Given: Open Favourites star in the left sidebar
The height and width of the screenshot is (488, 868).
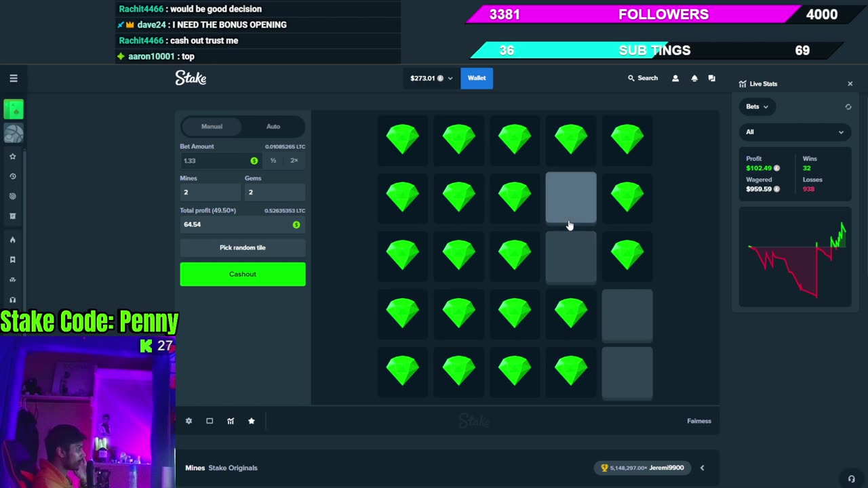Looking at the screenshot, I should 12,157.
